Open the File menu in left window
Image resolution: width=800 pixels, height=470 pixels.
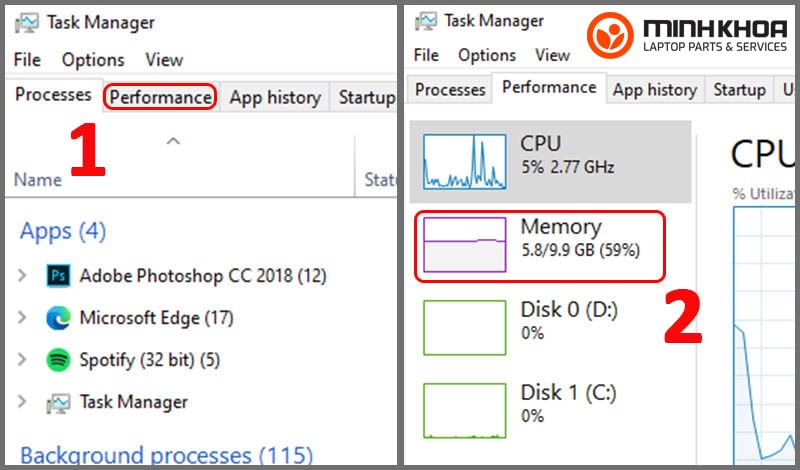coord(27,60)
